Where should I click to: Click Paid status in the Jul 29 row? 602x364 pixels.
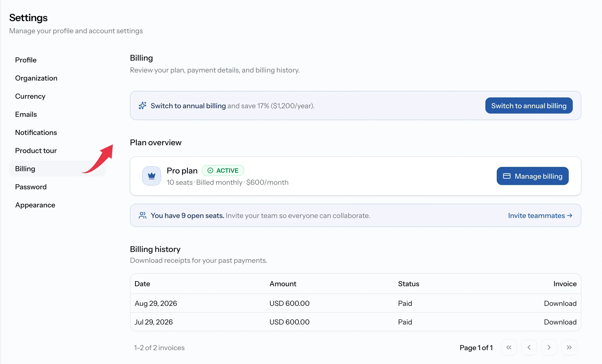tap(405, 322)
